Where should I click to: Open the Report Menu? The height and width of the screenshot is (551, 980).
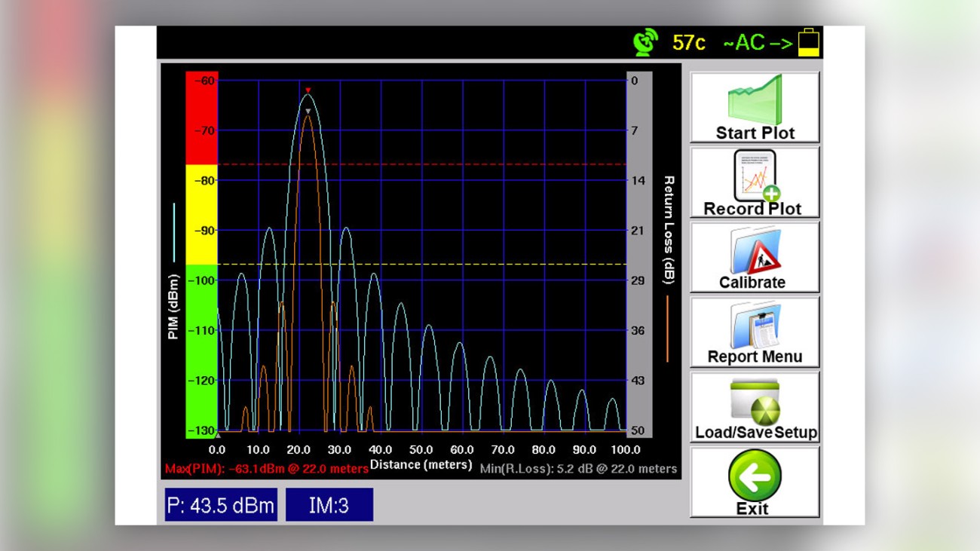click(x=755, y=332)
